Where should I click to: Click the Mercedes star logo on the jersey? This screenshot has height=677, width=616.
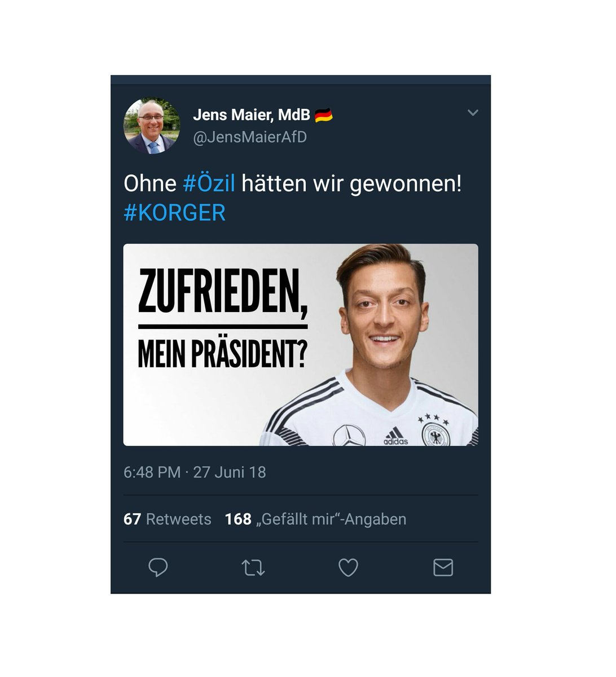349,436
